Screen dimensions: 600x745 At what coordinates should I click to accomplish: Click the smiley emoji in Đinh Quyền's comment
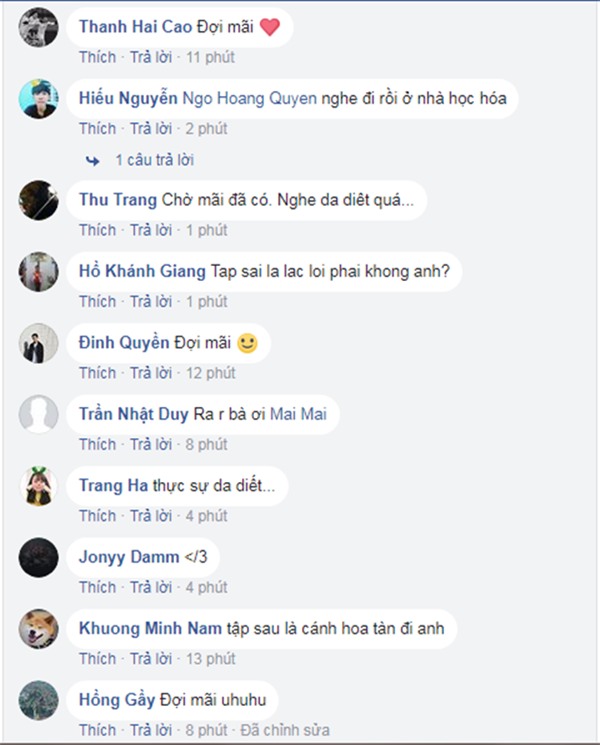[247, 344]
